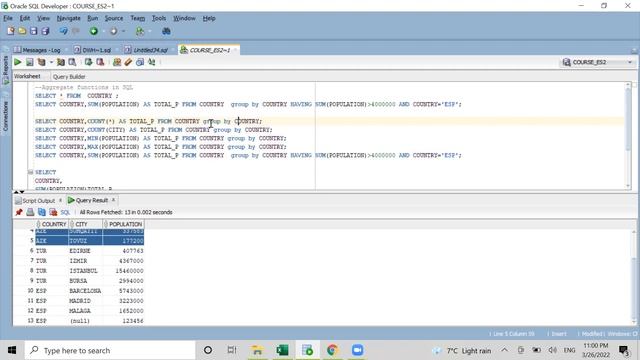
Task: Open the Run menu
Action: (x=93, y=18)
